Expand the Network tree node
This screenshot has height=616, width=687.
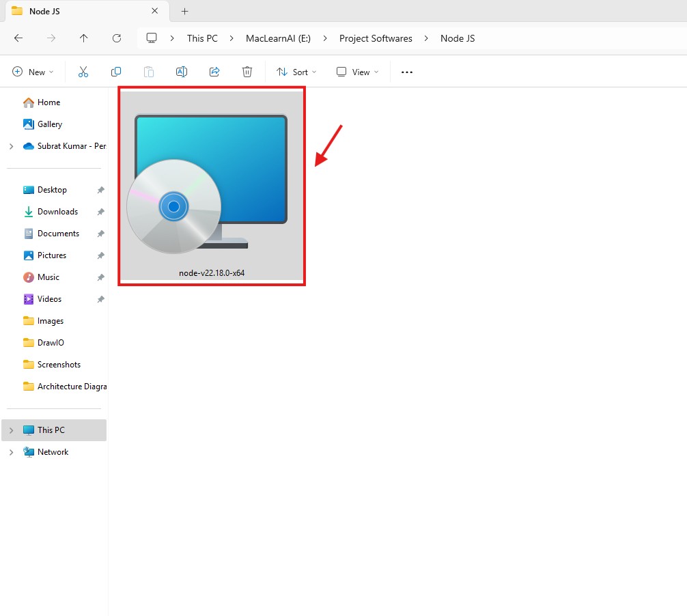point(11,452)
